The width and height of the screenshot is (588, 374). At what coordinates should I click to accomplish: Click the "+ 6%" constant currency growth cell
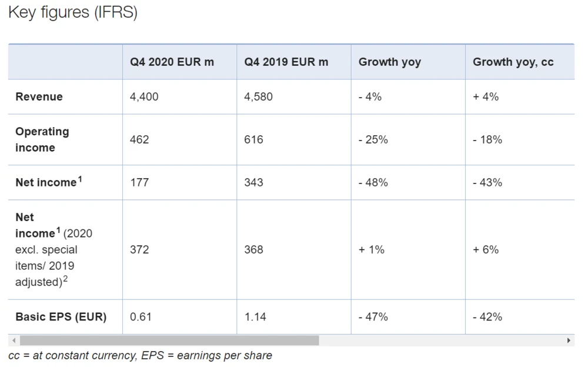pyautogui.click(x=486, y=250)
